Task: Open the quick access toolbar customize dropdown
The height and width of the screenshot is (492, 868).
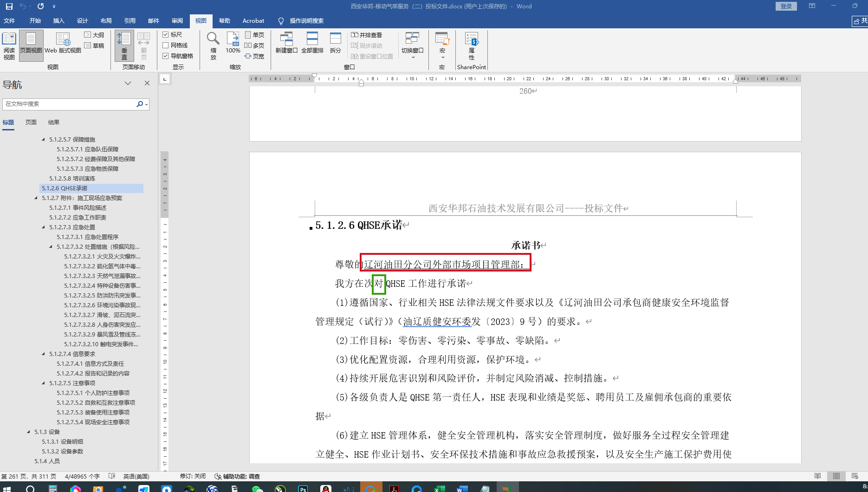Action: pos(54,6)
